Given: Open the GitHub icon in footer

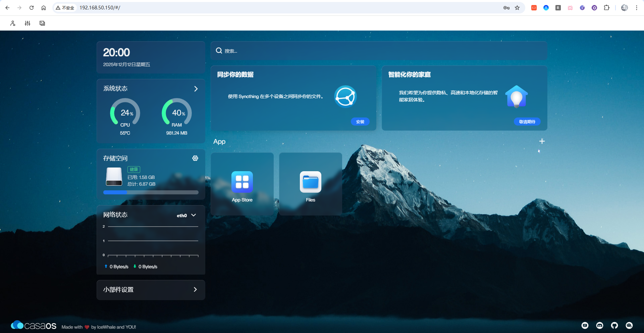Looking at the screenshot, I should pyautogui.click(x=614, y=325).
